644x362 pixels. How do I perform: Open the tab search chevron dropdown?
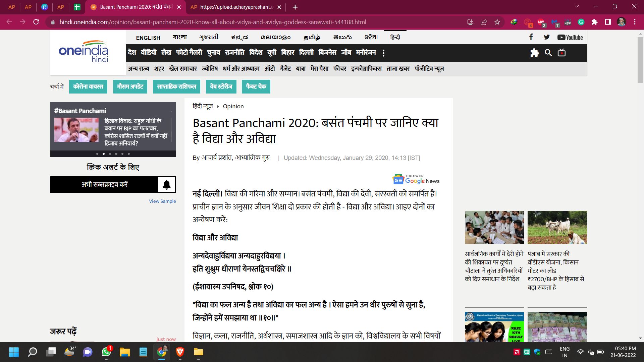tap(577, 7)
